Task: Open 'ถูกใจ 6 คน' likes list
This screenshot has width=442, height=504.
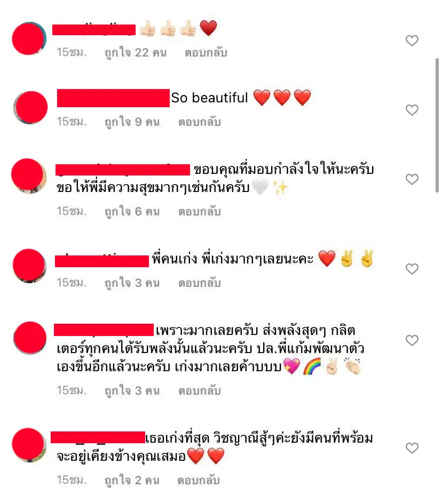Action: (x=132, y=212)
